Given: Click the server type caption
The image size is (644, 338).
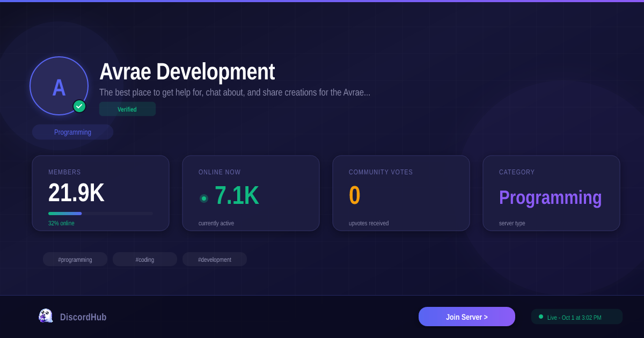Looking at the screenshot, I should 512,223.
